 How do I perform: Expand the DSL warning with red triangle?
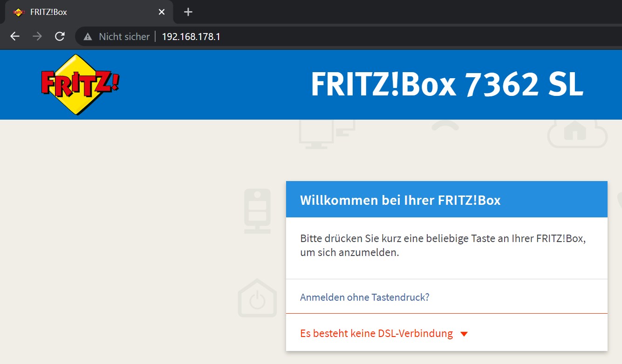tap(464, 334)
